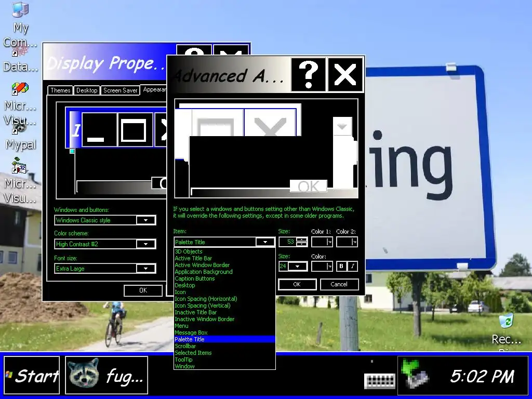
Task: Click the item Size field showing 53
Action: click(287, 242)
